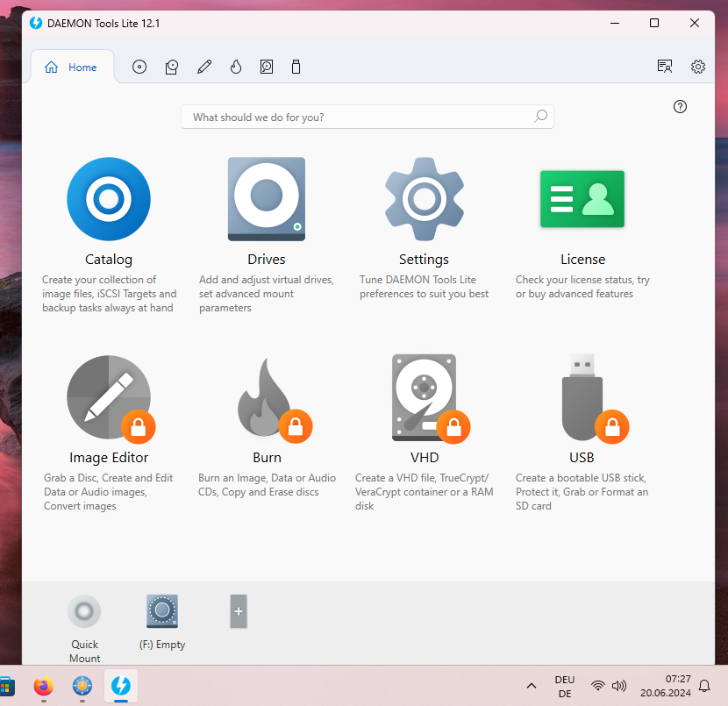
Task: Add a new virtual drive with plus button
Action: coord(239,611)
